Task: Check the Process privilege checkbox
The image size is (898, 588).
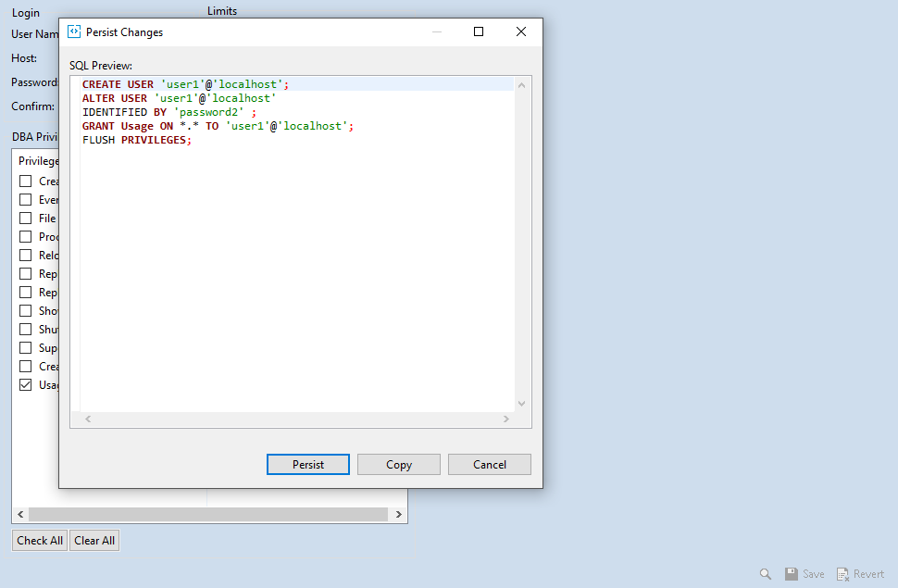Action: click(x=26, y=236)
